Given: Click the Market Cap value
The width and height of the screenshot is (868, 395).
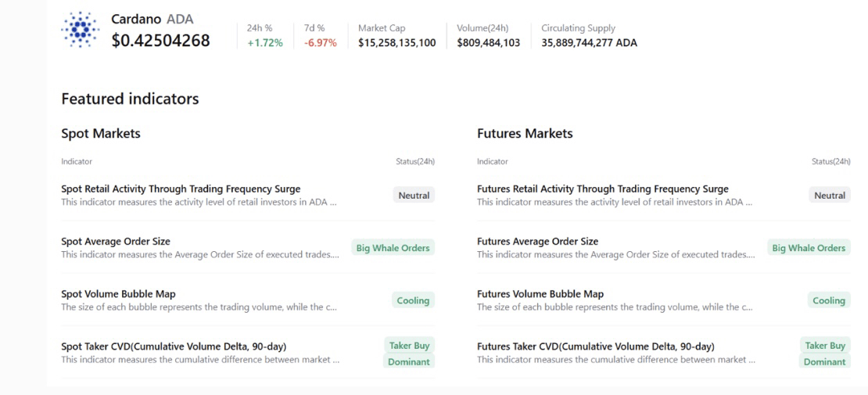Looking at the screenshot, I should tap(396, 43).
